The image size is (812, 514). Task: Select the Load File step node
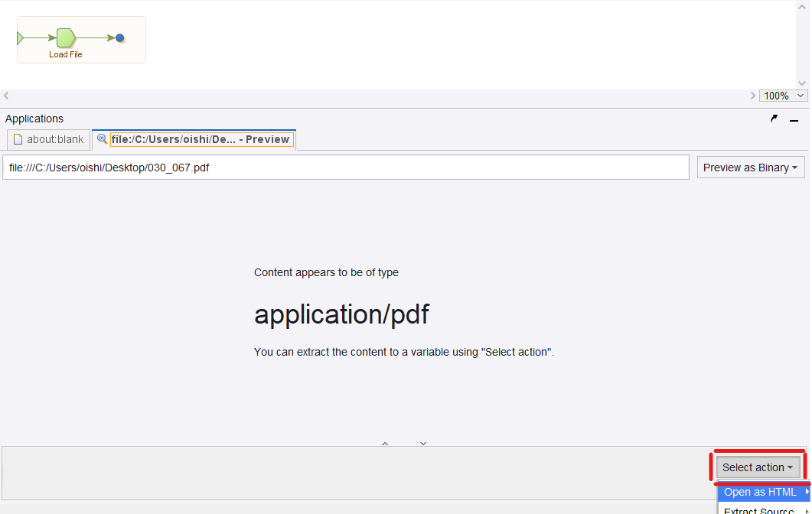click(67, 37)
